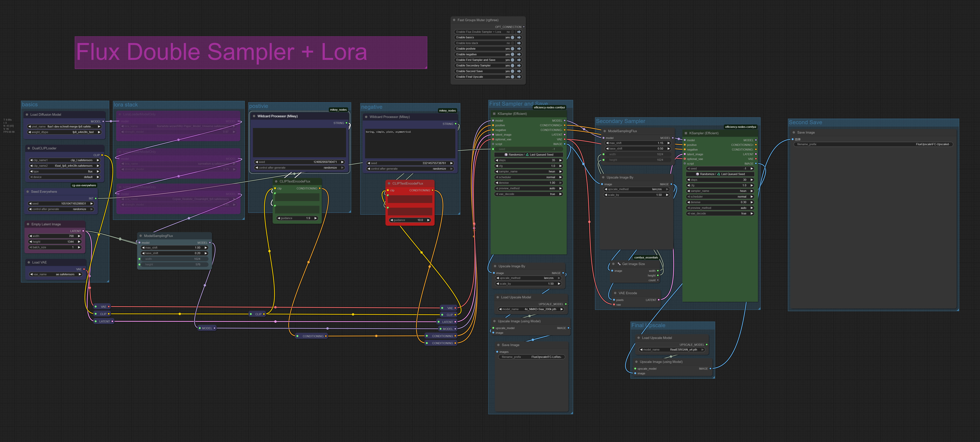Click the arrow icon for Enable negative
Viewport: 980px width, 442px height.
click(519, 54)
